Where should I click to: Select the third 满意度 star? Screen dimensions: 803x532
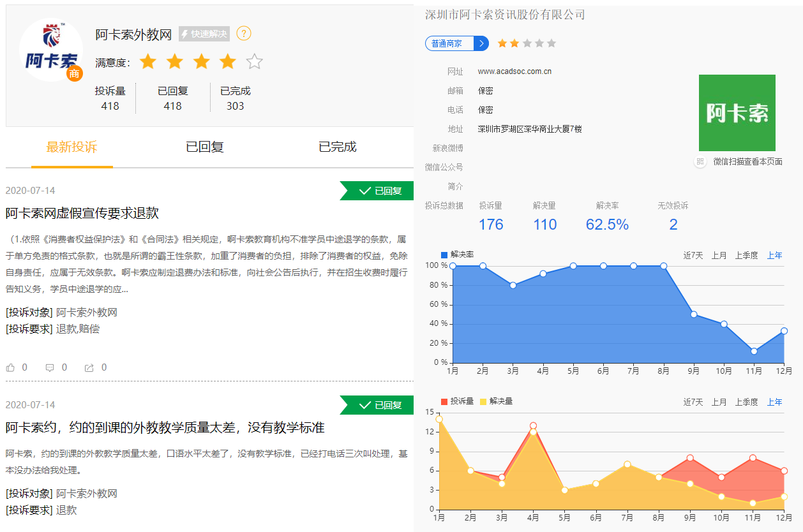202,62
